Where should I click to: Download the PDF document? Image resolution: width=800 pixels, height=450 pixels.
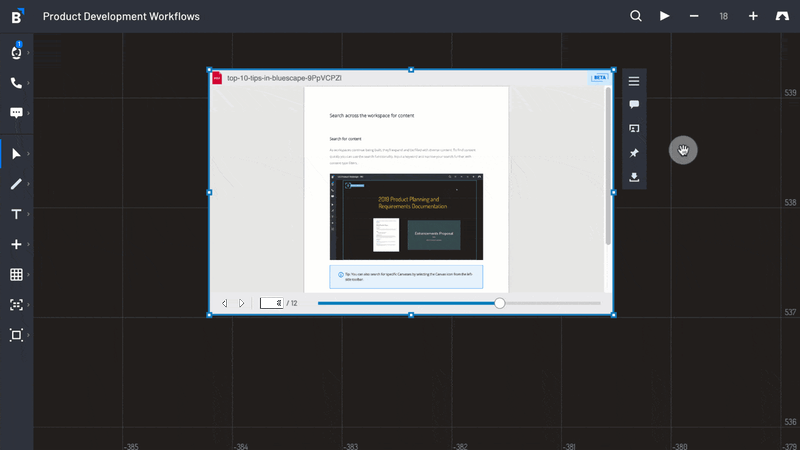(634, 177)
